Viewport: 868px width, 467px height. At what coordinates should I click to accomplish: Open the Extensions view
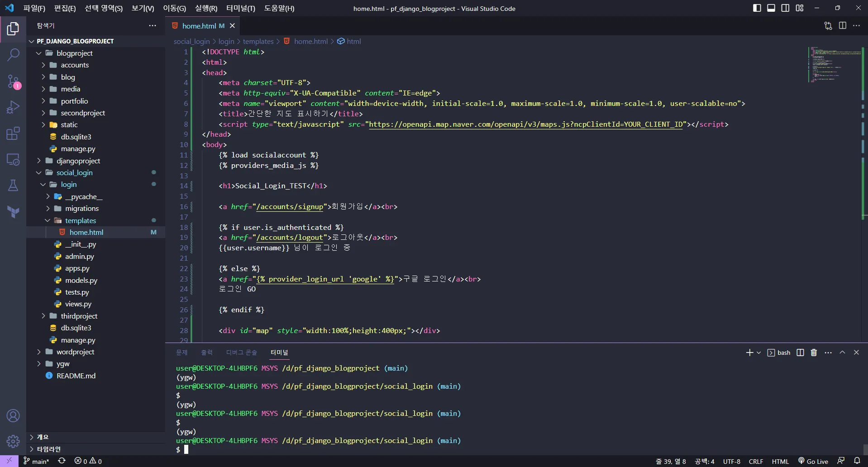pyautogui.click(x=13, y=133)
